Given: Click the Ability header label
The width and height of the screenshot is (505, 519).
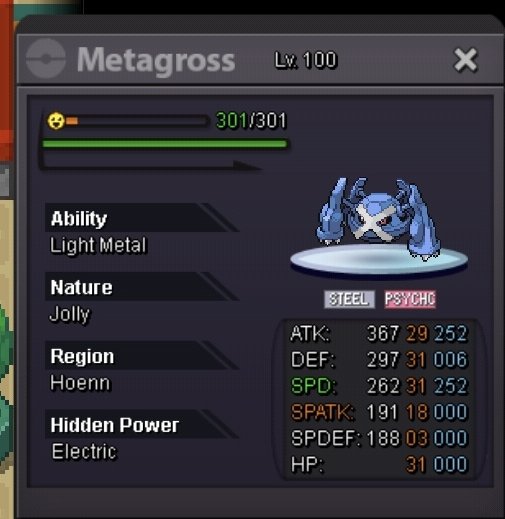Looking at the screenshot, I should click(x=79, y=219).
